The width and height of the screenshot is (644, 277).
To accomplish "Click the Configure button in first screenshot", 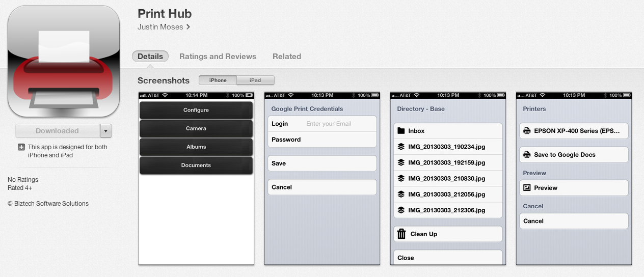I will coord(196,110).
